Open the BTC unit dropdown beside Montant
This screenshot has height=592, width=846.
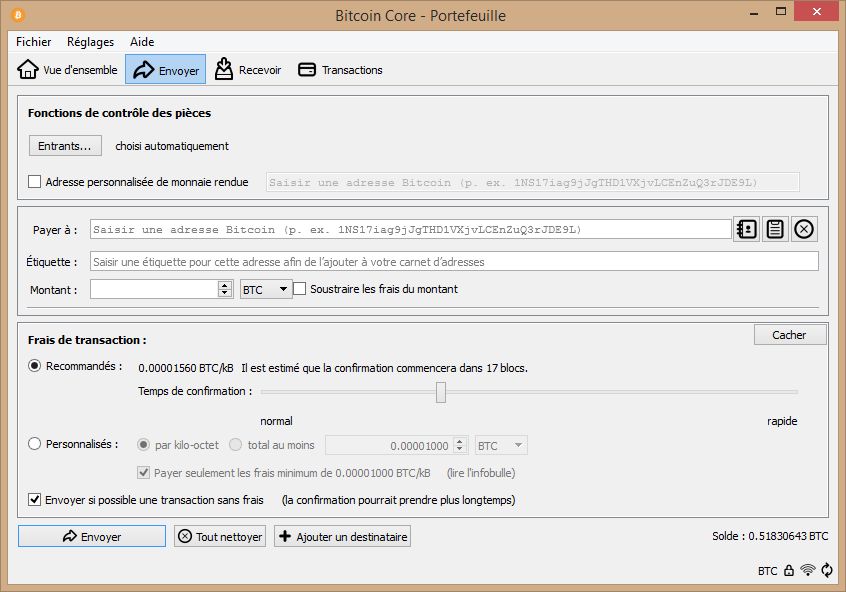click(266, 289)
